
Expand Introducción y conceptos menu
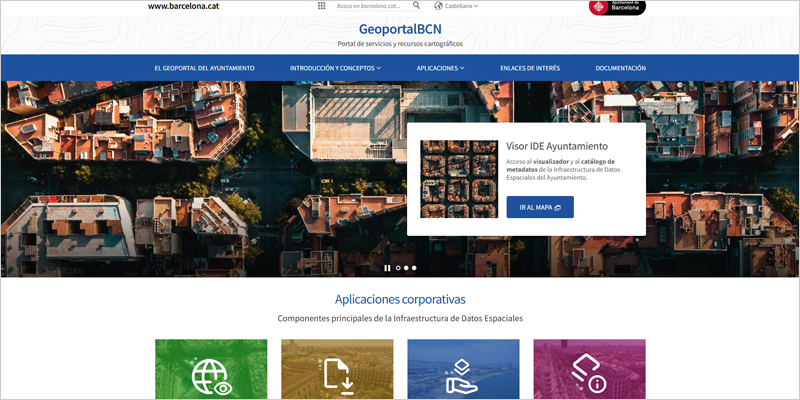click(x=335, y=68)
